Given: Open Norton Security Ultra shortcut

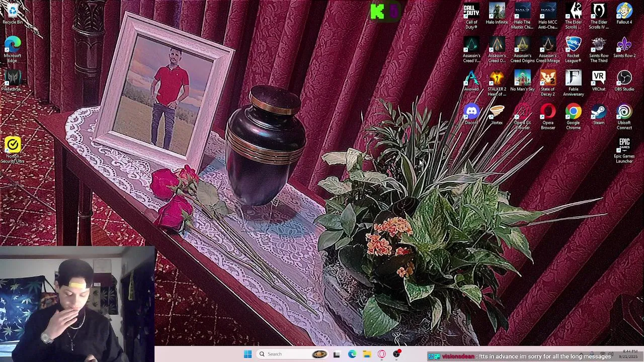Looking at the screenshot, I should pos(13,150).
